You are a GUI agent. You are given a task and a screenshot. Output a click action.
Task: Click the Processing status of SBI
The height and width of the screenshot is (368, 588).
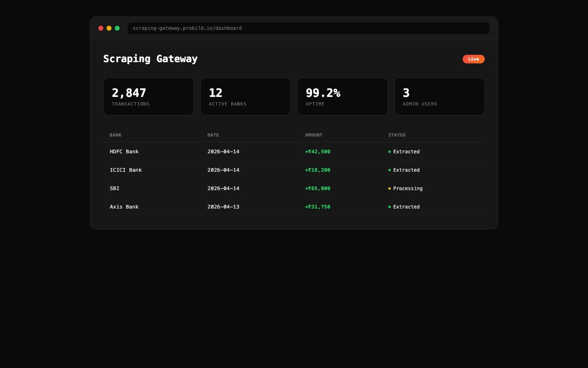coord(408,188)
